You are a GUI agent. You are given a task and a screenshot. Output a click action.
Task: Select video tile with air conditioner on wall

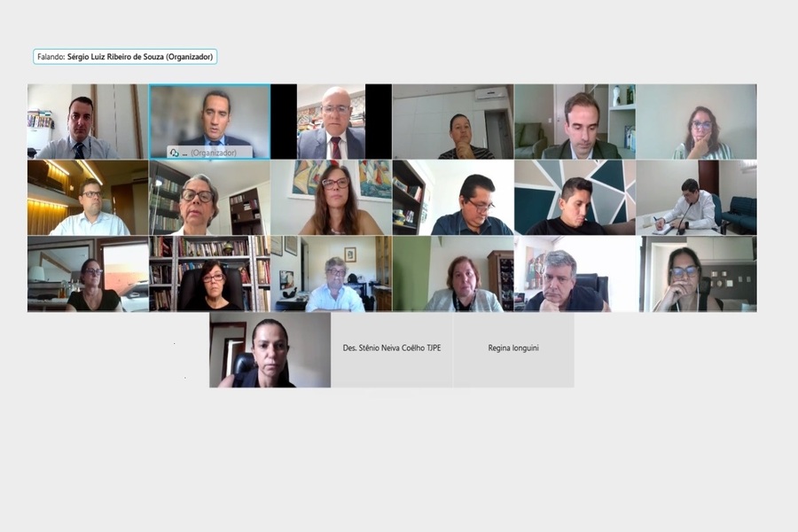pyautogui.click(x=453, y=121)
